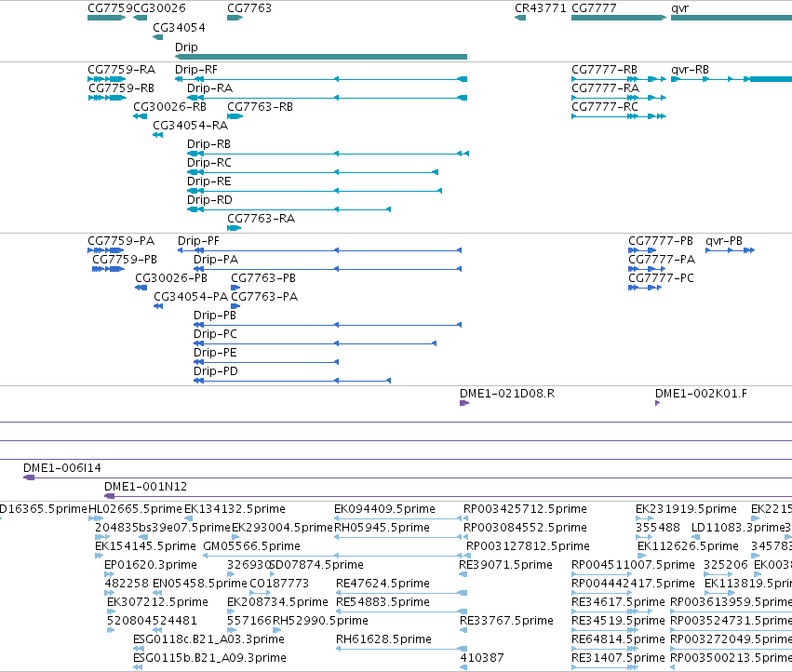Select the CG7763 gene label
Image resolution: width=792 pixels, height=672 pixels.
249,8
